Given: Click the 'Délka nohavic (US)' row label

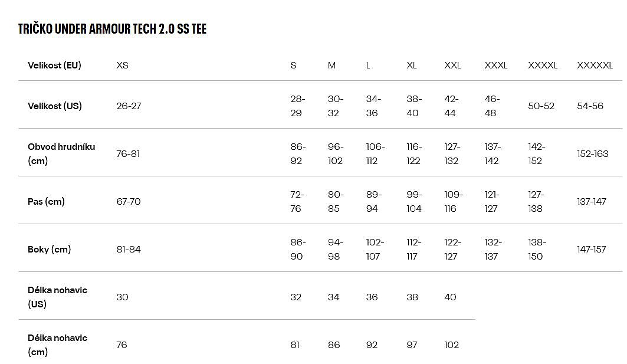Looking at the screenshot, I should (57, 297).
